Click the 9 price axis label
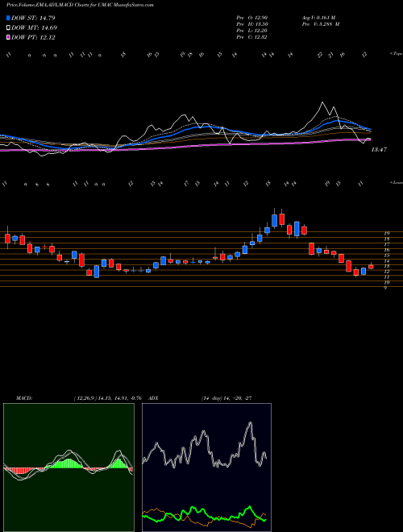 pos(385,288)
